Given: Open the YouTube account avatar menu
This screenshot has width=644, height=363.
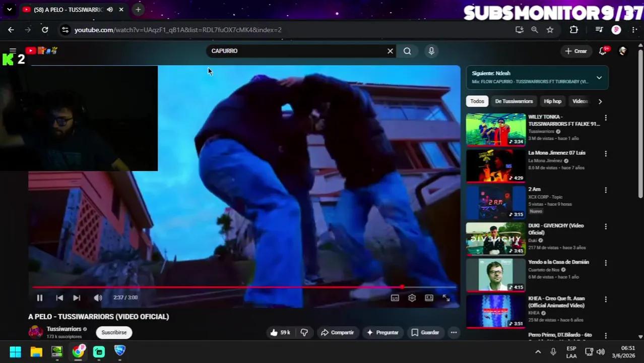Looking at the screenshot, I should [x=623, y=51].
